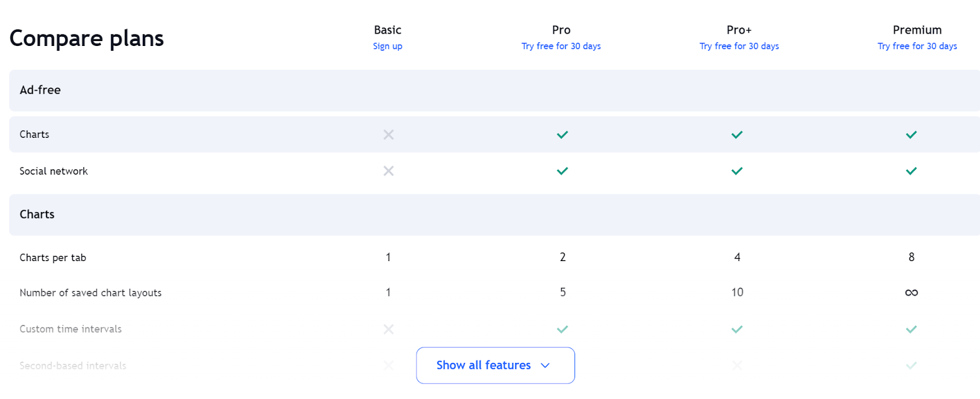Viewport: 980px width, 399px height.
Task: Click the Ad-free section header
Action: tap(494, 90)
